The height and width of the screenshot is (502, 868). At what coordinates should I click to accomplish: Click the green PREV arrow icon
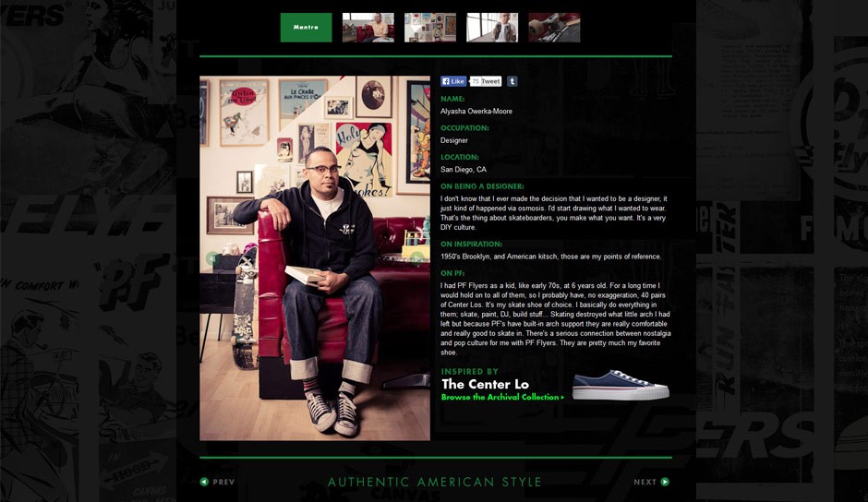[x=204, y=482]
